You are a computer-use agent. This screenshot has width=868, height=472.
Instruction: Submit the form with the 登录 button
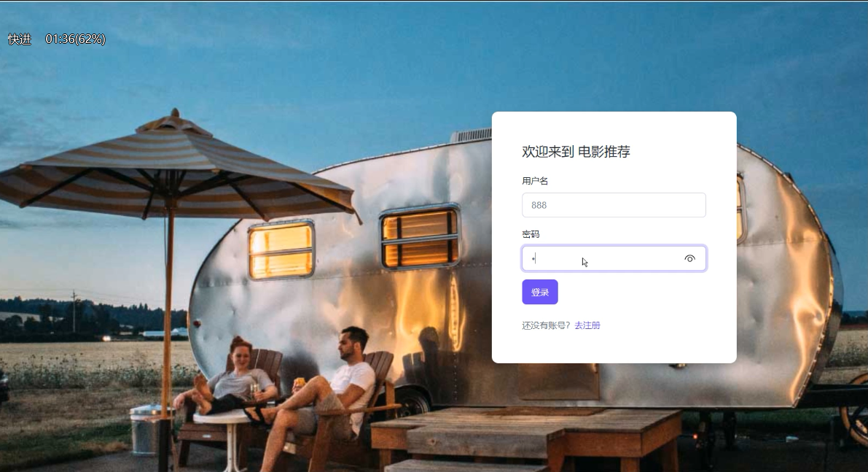(540, 292)
